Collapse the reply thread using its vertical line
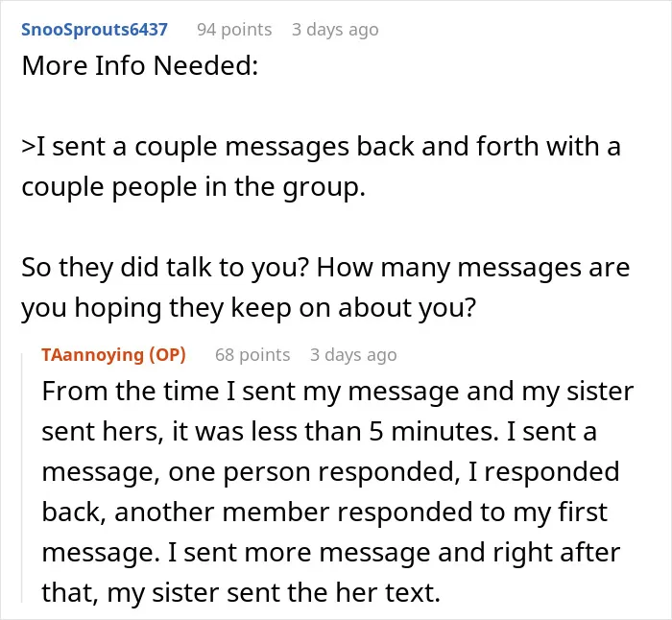The width and height of the screenshot is (672, 620). [x=22, y=478]
